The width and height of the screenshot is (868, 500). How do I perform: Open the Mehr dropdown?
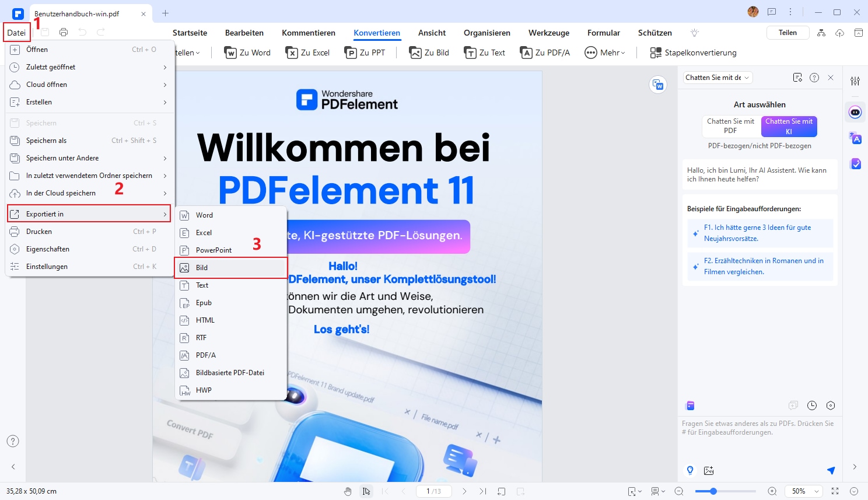[605, 53]
